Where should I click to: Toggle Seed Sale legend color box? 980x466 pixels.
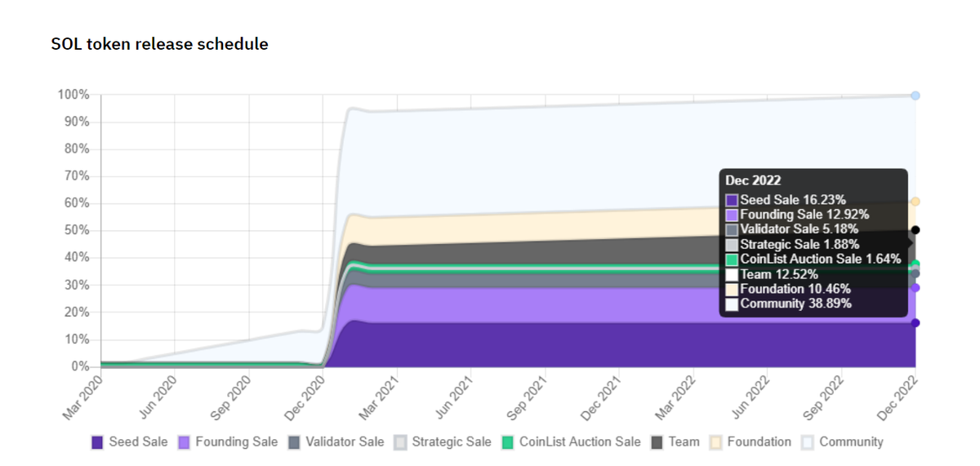[98, 442]
